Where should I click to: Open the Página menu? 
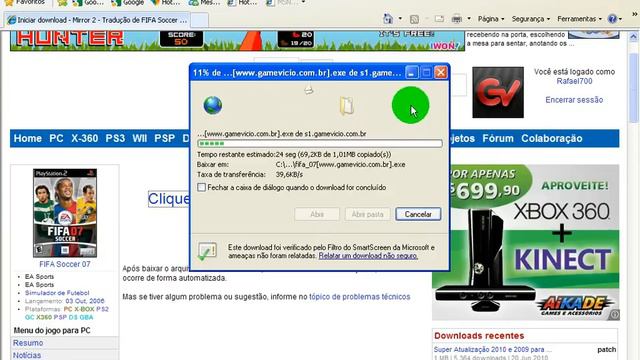tap(491, 19)
